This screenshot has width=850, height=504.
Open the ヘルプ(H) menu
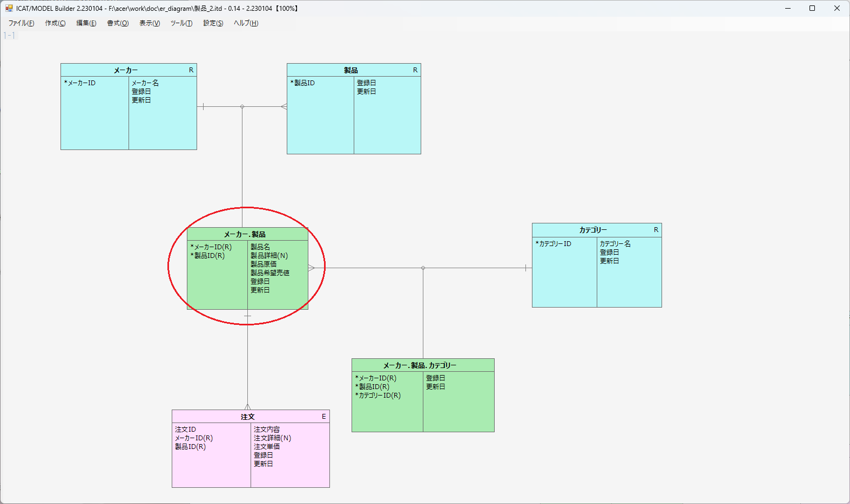(246, 23)
